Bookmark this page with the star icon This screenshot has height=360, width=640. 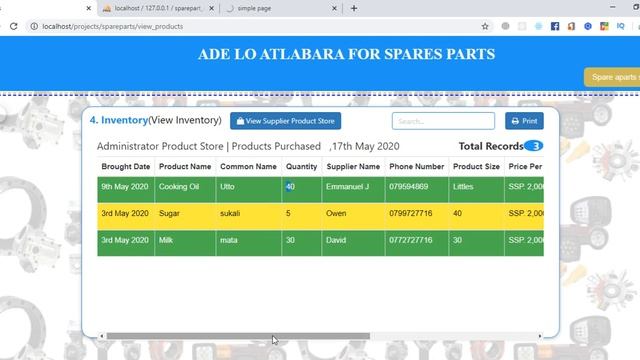tap(484, 27)
